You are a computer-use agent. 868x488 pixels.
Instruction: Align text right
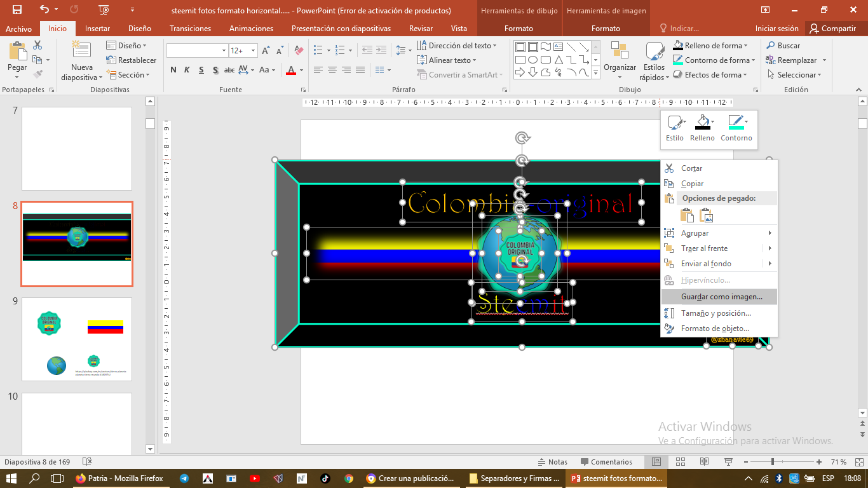346,70
